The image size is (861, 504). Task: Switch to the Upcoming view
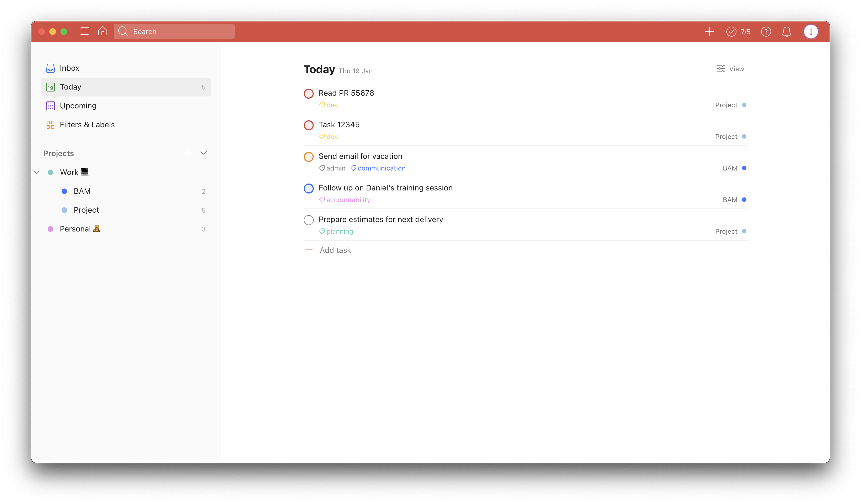tap(78, 106)
